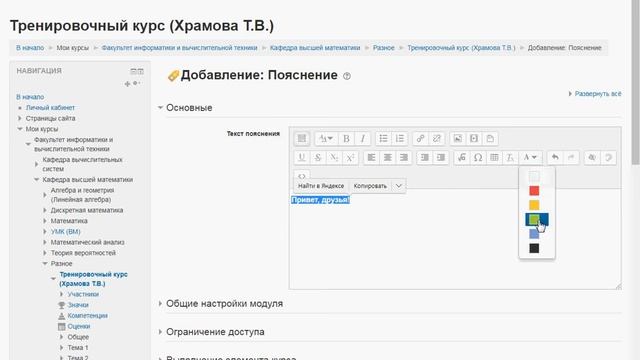Insert a numbered ordered list
The height and width of the screenshot is (360, 640).
(400, 139)
